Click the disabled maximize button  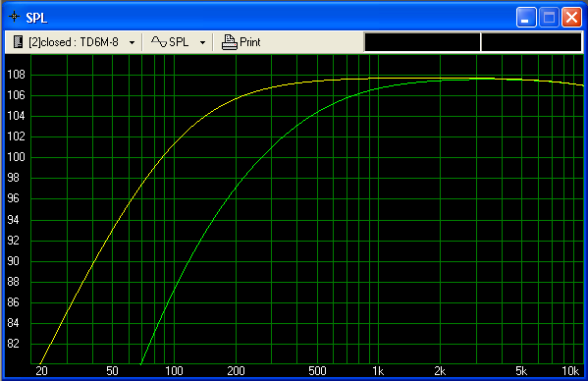(549, 18)
